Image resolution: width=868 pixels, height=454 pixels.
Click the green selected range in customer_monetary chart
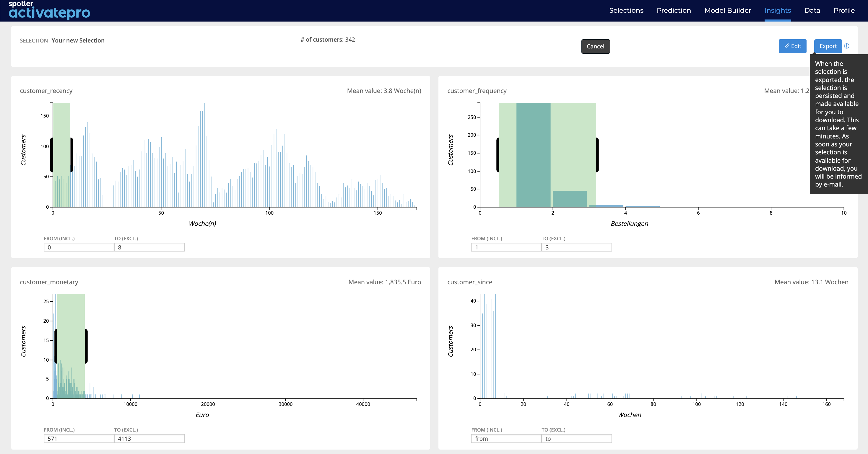point(71,346)
